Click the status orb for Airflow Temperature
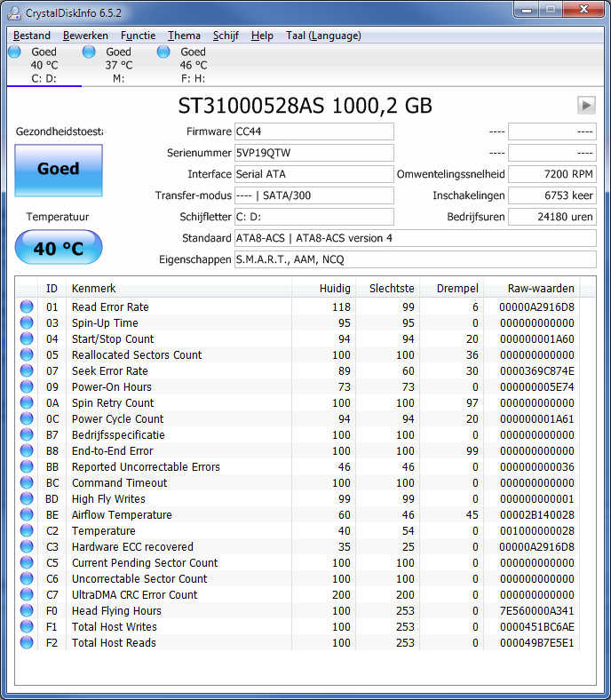The image size is (611, 700). 27,514
